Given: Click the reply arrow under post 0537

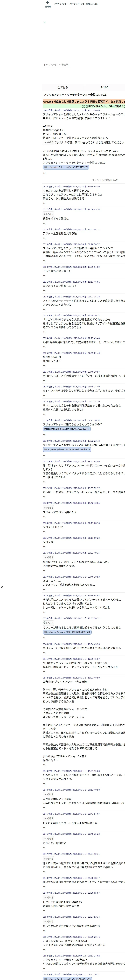Looking at the screenshot, I should click(44, 590).
